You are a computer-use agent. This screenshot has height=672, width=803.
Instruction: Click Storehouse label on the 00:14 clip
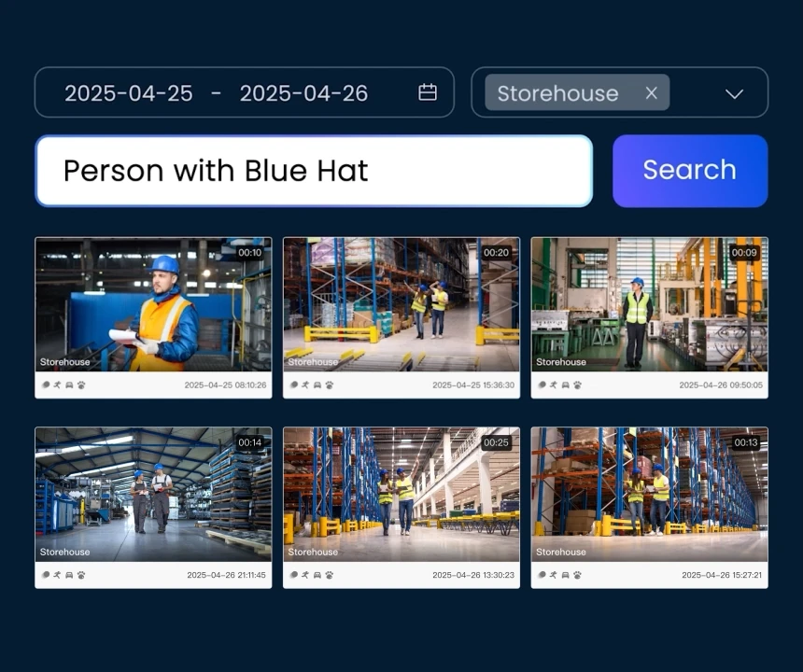point(65,552)
